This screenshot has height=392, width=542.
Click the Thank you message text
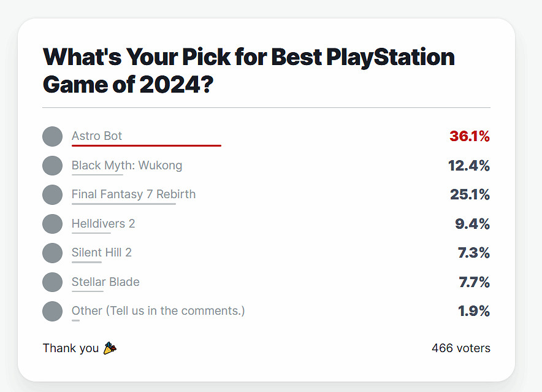click(71, 348)
